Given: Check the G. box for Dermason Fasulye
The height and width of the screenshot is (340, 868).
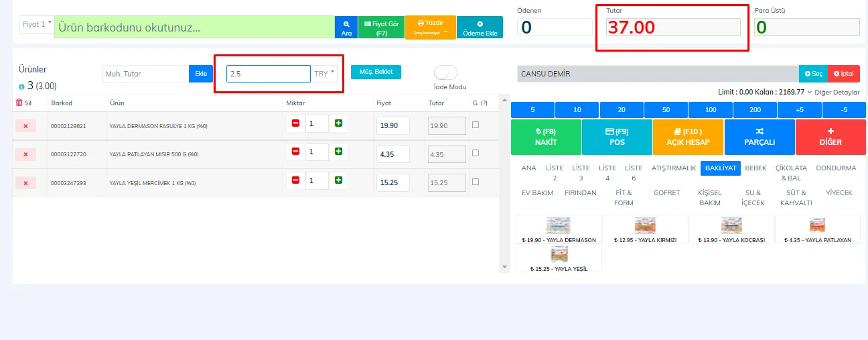Looking at the screenshot, I should tap(476, 124).
